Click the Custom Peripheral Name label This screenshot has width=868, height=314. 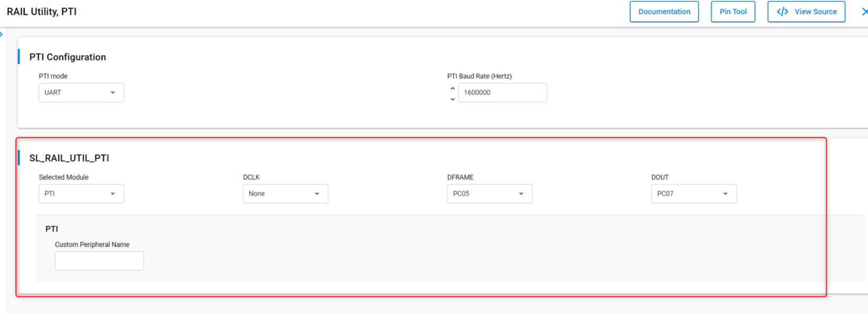[x=92, y=244]
